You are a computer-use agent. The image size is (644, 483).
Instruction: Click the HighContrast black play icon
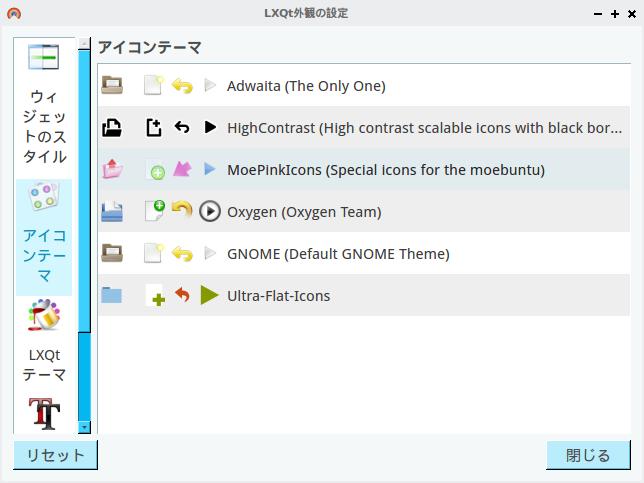tap(210, 127)
